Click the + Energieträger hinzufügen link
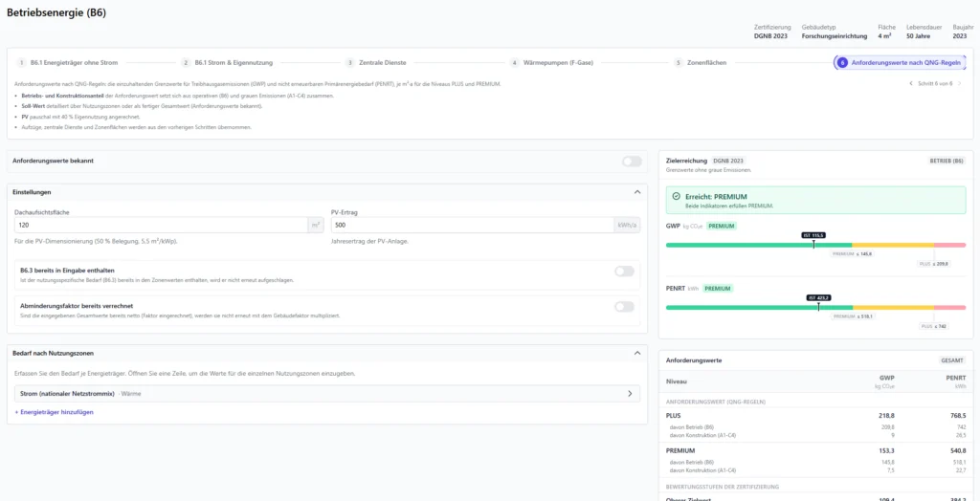This screenshot has height=501, width=980. click(54, 412)
